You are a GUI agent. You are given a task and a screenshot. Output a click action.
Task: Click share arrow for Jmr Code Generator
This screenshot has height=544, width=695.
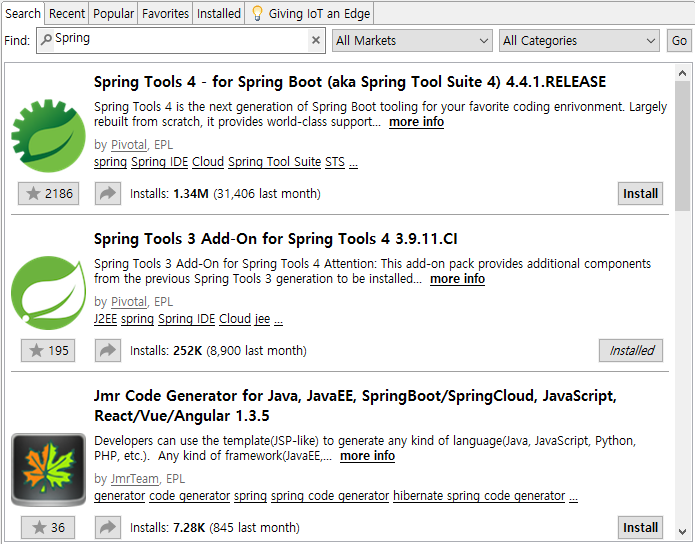click(x=108, y=527)
